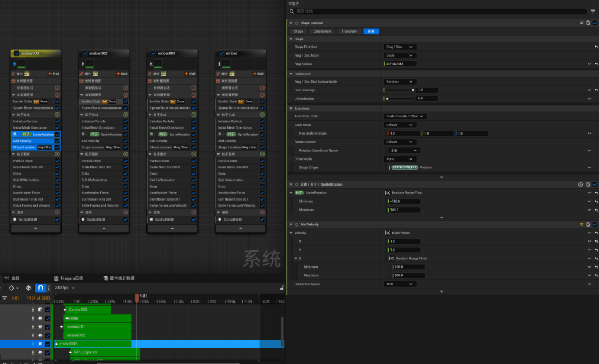Delete the Shape Location module via trash icon

pyautogui.click(x=588, y=23)
